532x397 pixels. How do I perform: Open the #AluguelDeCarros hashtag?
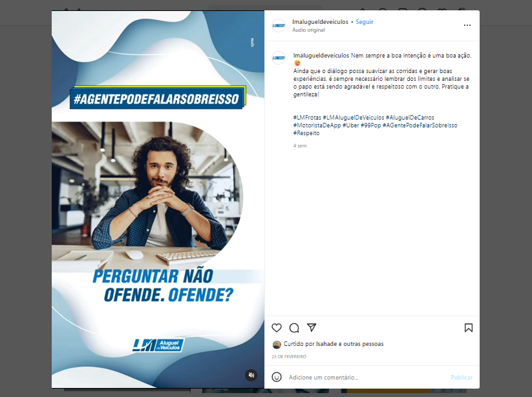410,118
